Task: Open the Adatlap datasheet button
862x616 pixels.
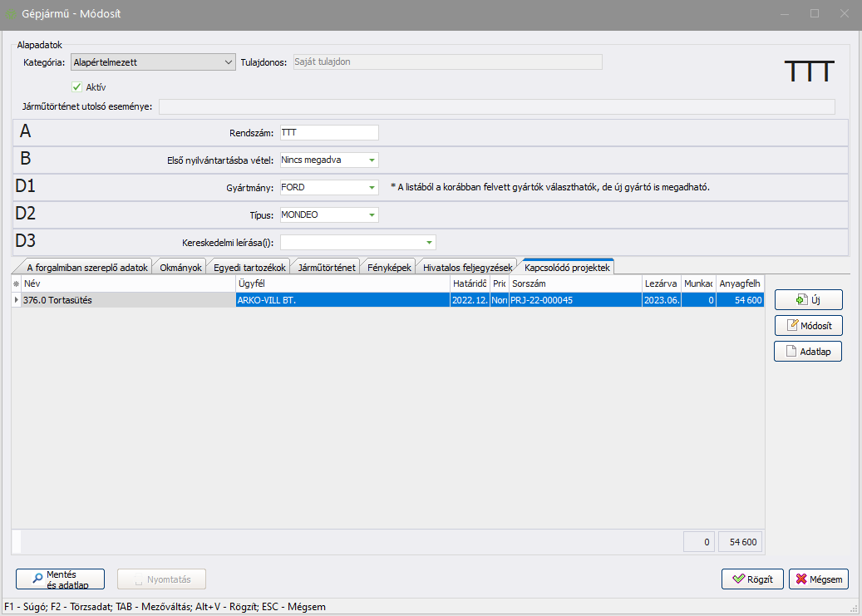Action: 808,352
